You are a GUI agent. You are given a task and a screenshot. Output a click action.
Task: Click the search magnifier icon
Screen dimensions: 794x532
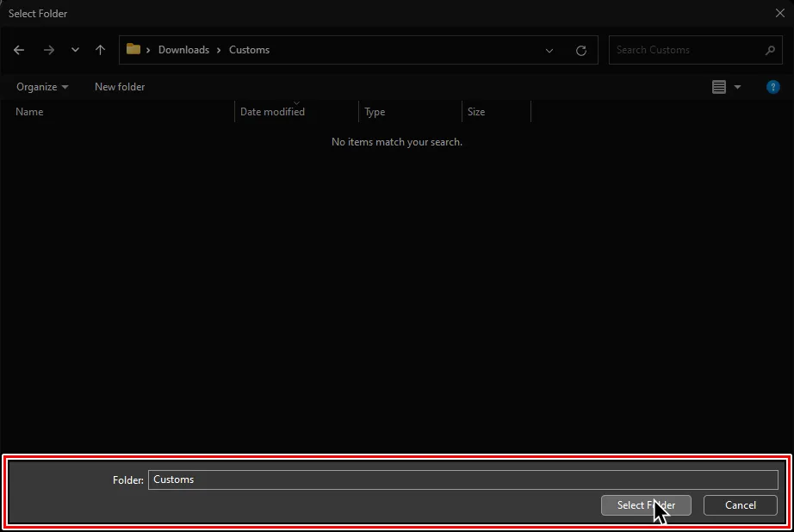pos(772,50)
